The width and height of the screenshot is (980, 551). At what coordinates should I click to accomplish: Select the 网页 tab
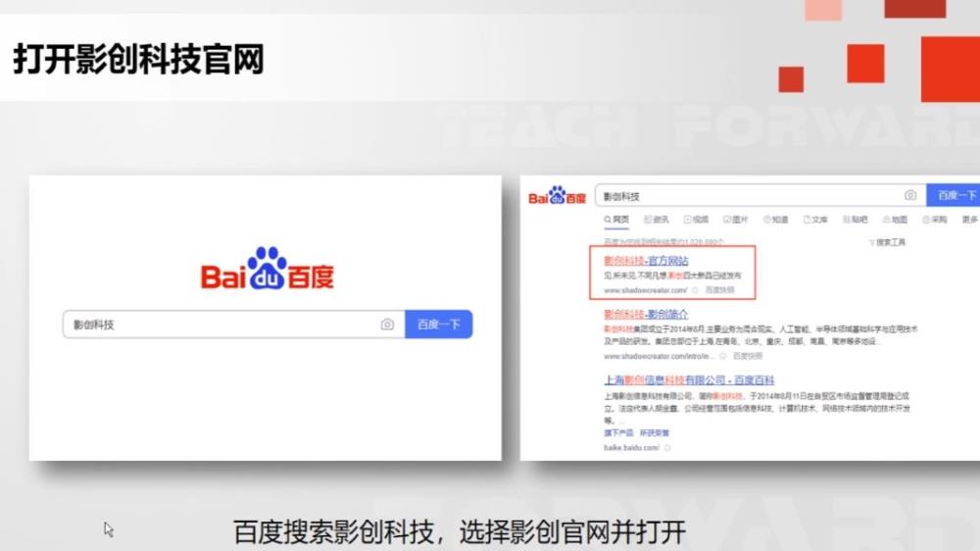[x=616, y=220]
